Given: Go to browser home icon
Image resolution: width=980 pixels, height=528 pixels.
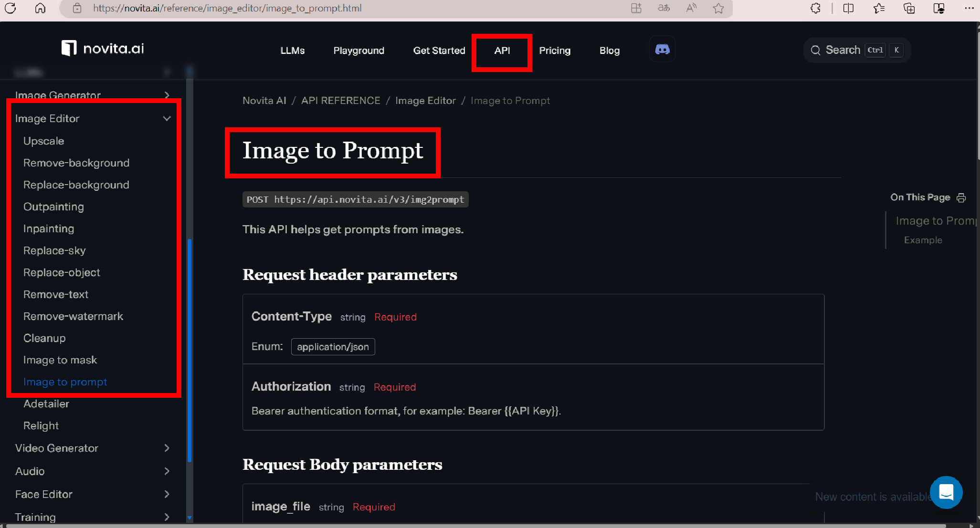Looking at the screenshot, I should pos(40,8).
